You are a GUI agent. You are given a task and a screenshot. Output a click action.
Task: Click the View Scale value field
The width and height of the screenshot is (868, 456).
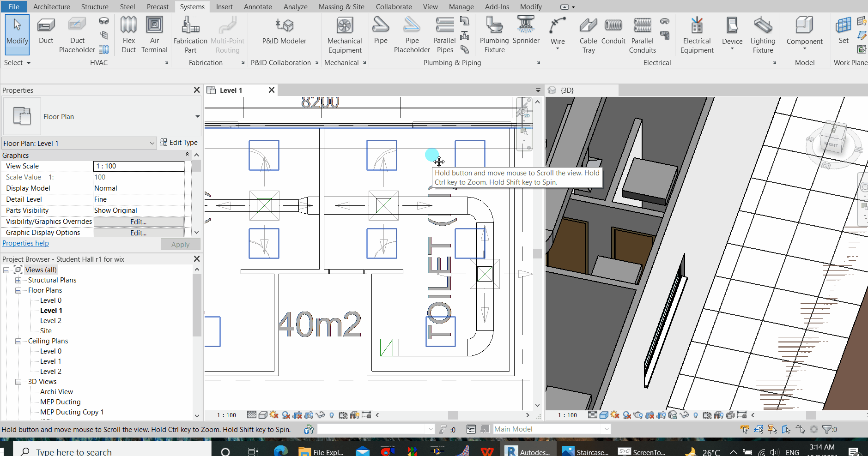(x=139, y=166)
